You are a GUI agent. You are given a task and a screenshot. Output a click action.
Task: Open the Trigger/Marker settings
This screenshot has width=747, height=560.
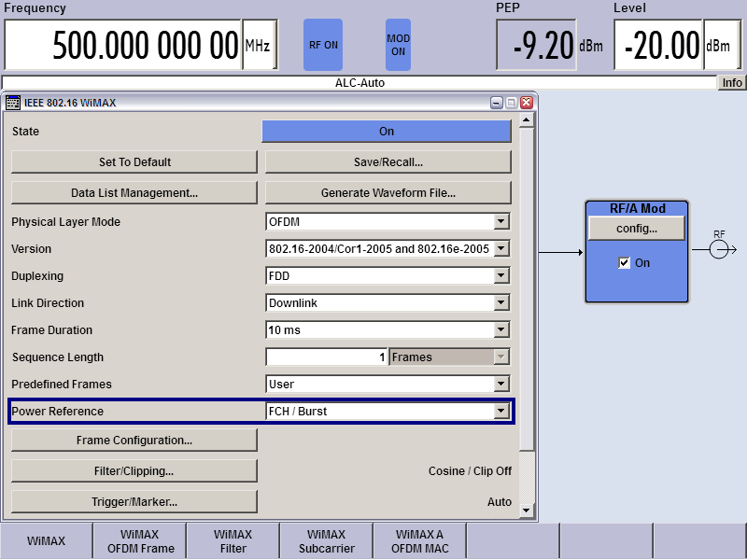(x=134, y=502)
